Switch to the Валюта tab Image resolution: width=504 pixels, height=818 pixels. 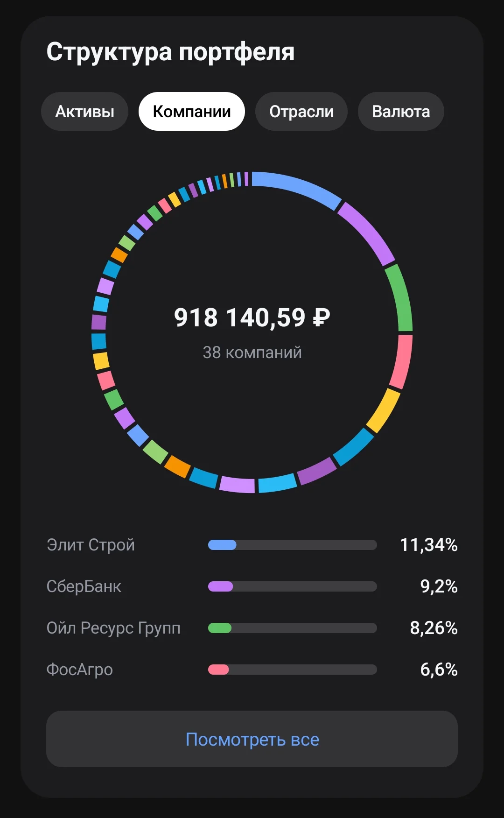click(x=401, y=112)
